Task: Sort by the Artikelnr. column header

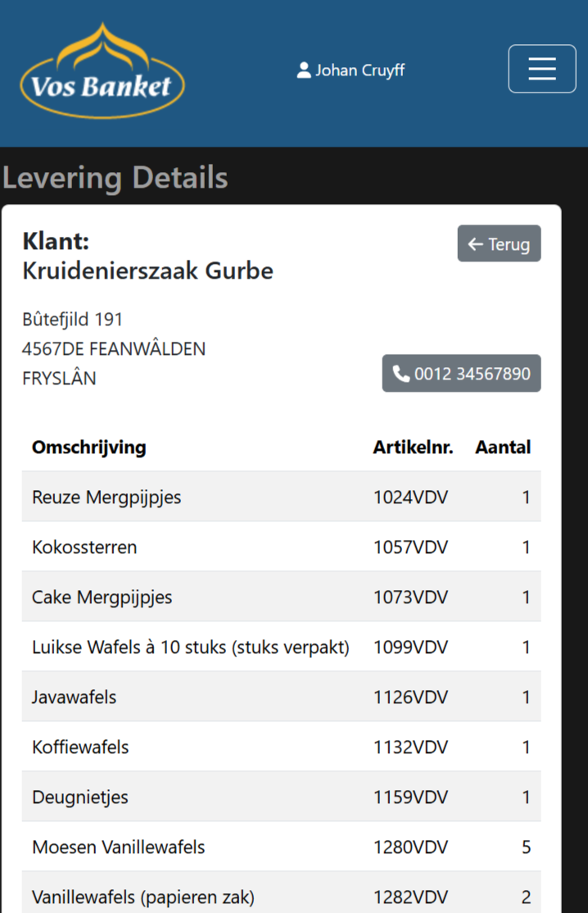Action: [x=413, y=447]
